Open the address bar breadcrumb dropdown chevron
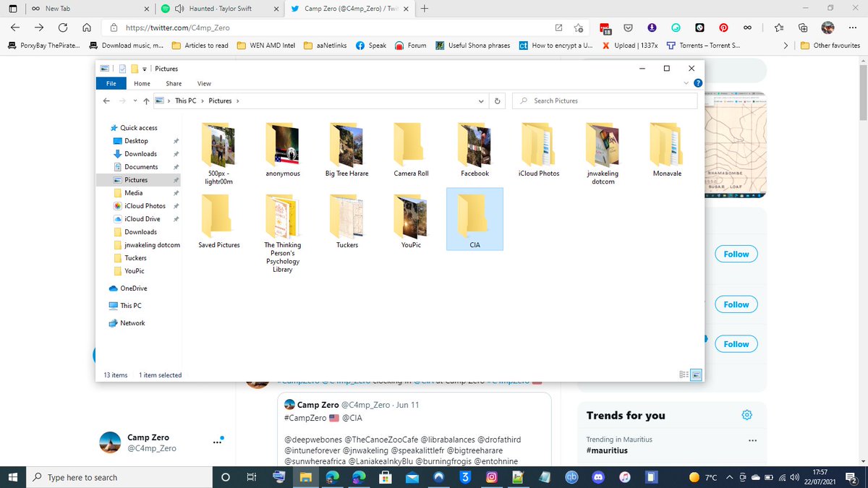868x488 pixels. [480, 100]
